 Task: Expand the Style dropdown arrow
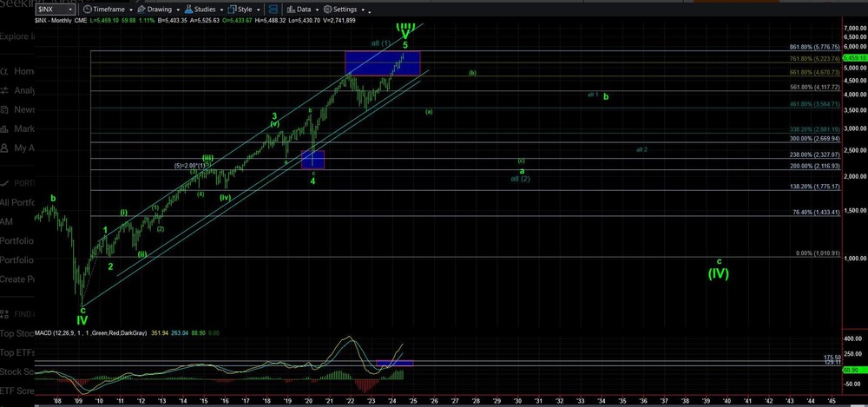pos(258,10)
